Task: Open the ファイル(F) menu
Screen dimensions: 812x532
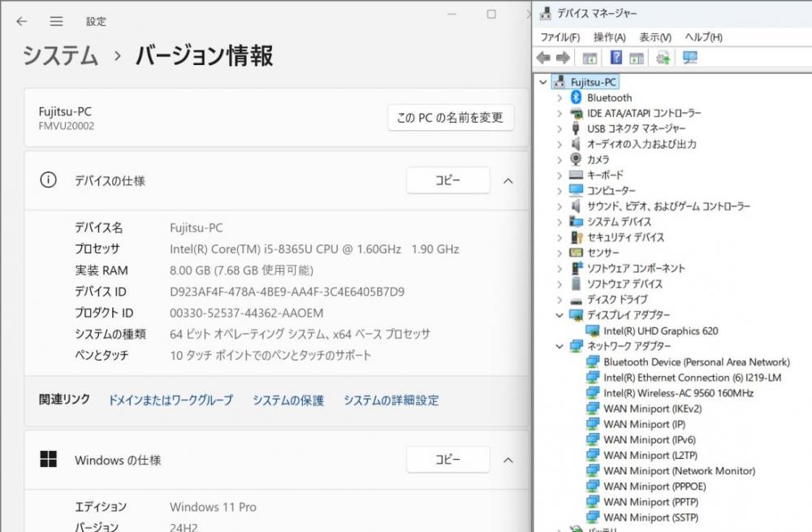Action: (559, 37)
